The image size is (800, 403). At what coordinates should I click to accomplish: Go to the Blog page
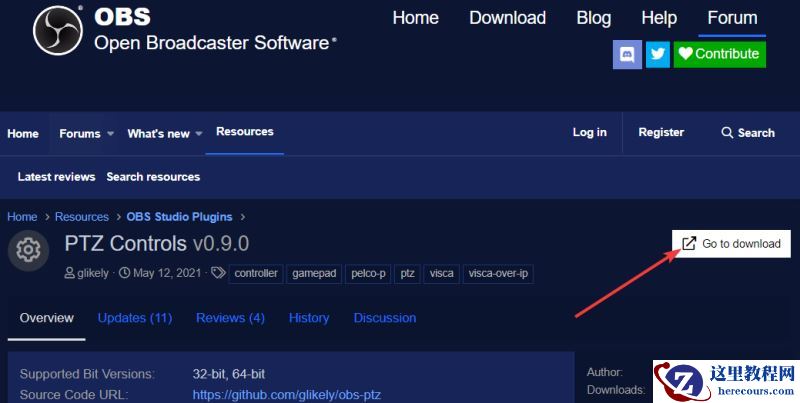tap(593, 18)
